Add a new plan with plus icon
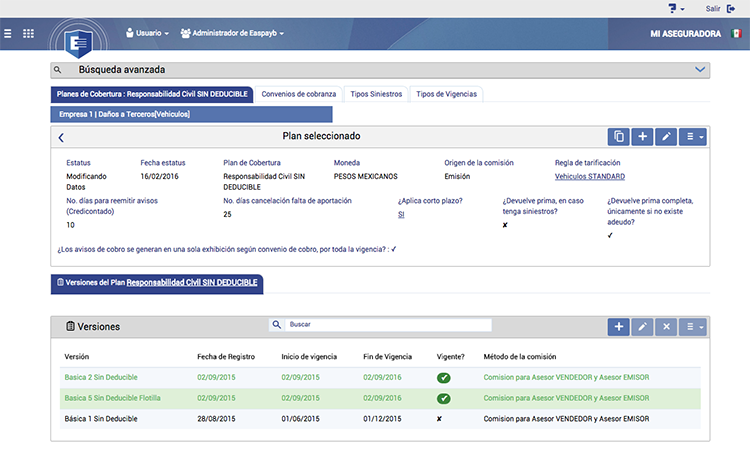Image resolution: width=750 pixels, height=461 pixels. click(642, 137)
